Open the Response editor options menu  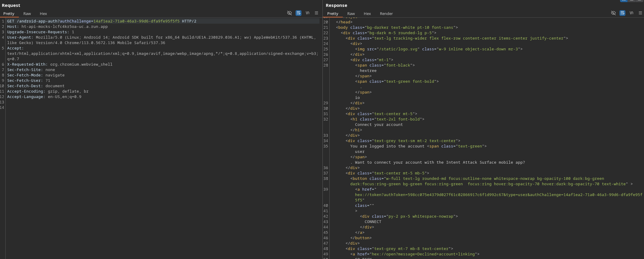click(640, 13)
